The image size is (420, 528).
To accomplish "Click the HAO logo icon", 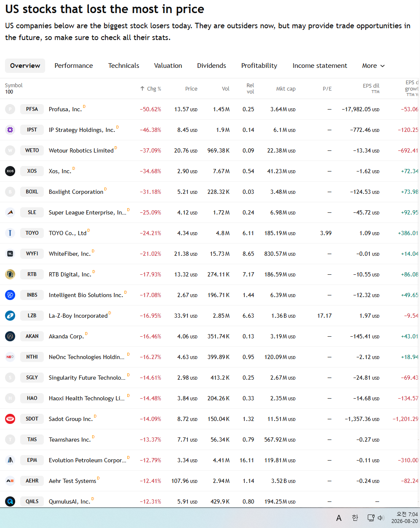I will coord(10,398).
